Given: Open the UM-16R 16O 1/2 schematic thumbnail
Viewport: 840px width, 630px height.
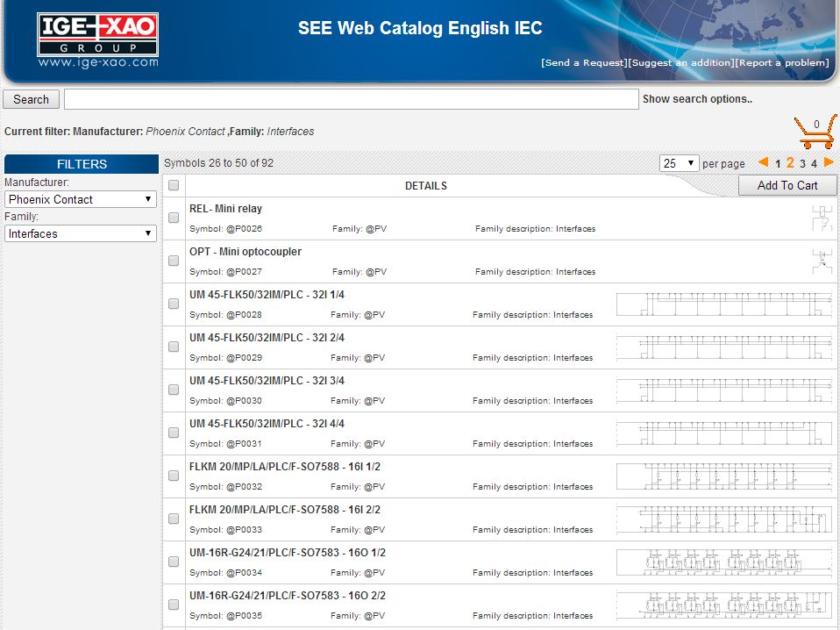Looking at the screenshot, I should (x=724, y=562).
